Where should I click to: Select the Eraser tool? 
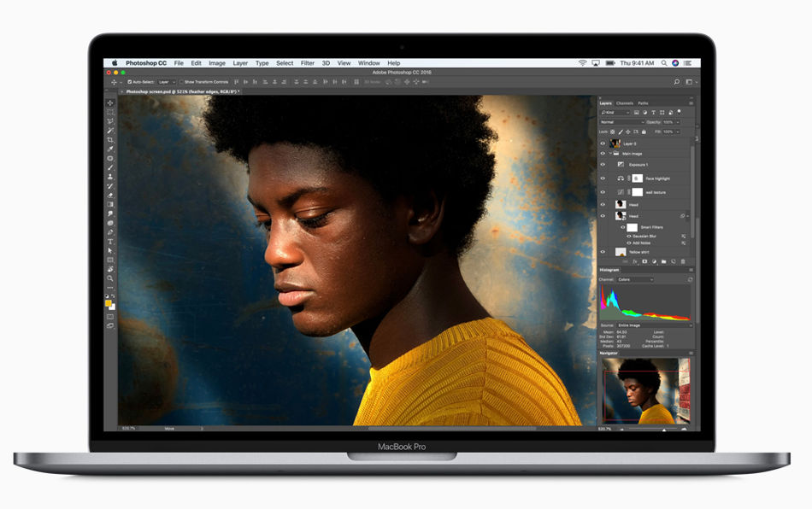(109, 196)
